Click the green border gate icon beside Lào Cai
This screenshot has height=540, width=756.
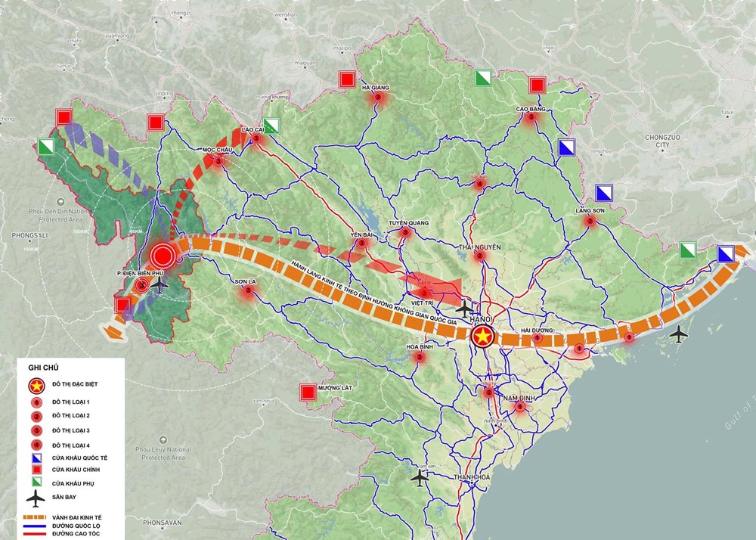(271, 126)
